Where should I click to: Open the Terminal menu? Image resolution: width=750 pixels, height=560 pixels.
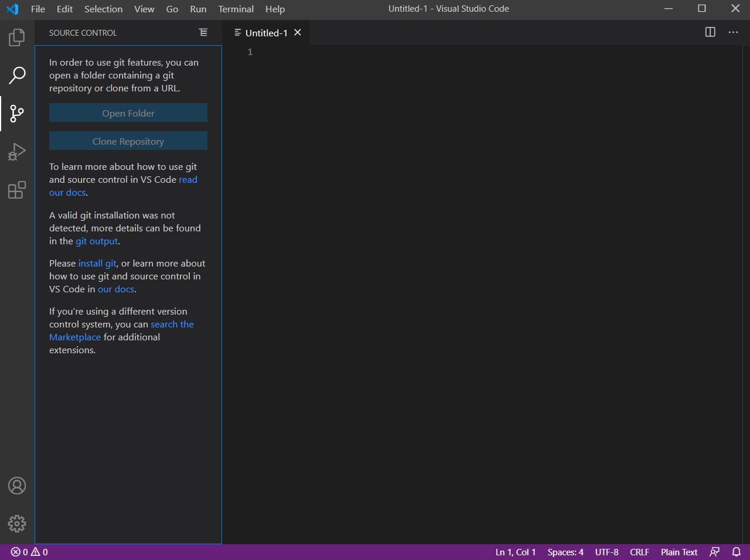tap(236, 9)
